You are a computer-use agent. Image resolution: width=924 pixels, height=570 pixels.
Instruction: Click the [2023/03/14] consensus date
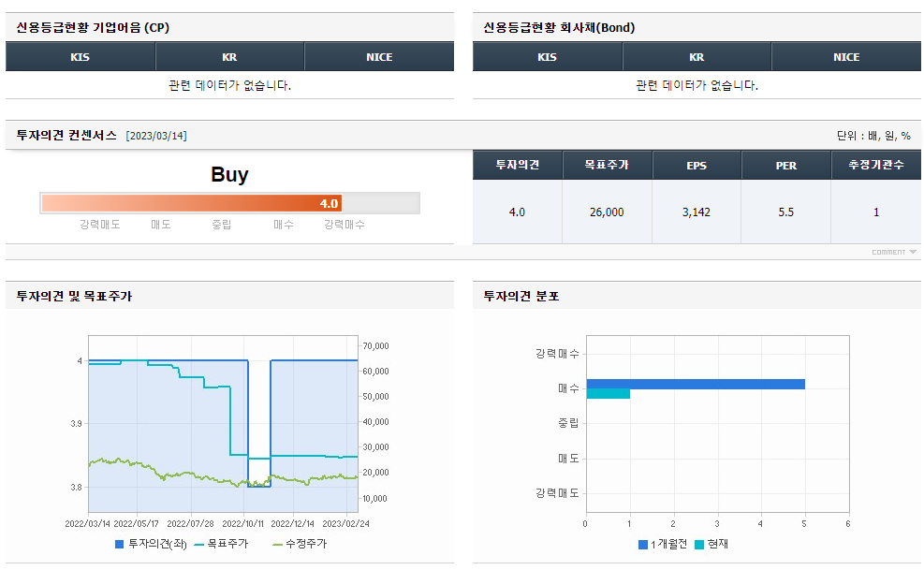[156, 136]
